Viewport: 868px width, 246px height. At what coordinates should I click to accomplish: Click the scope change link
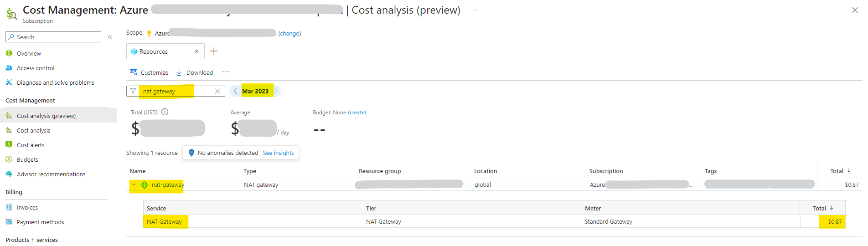click(289, 34)
